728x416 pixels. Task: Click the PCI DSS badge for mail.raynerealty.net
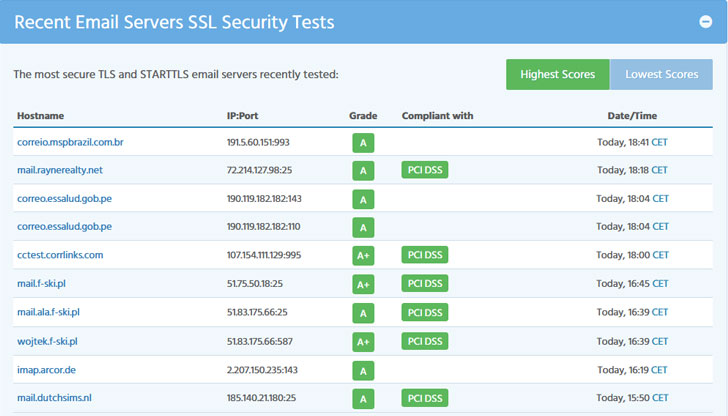coord(425,171)
